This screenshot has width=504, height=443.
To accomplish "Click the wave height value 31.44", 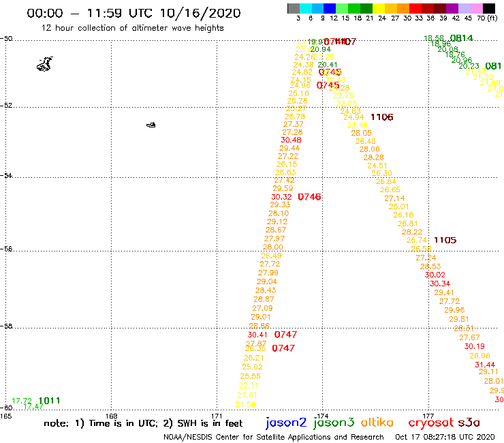I will [x=485, y=365].
